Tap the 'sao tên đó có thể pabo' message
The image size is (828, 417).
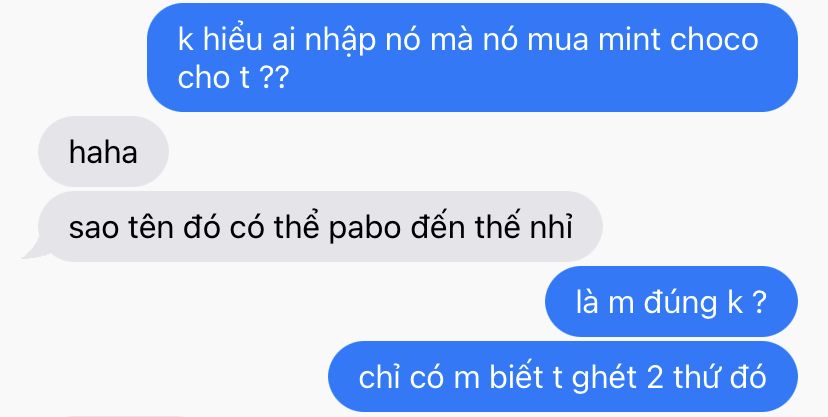pos(321,227)
